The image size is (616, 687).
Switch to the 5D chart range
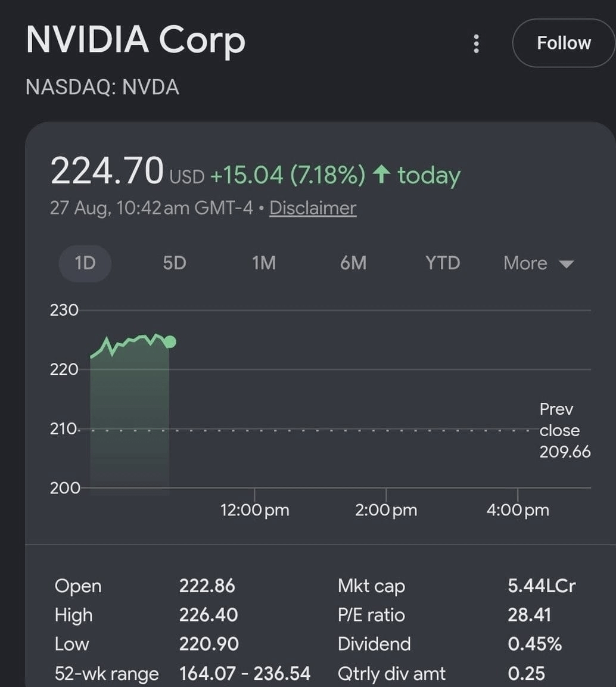point(175,263)
